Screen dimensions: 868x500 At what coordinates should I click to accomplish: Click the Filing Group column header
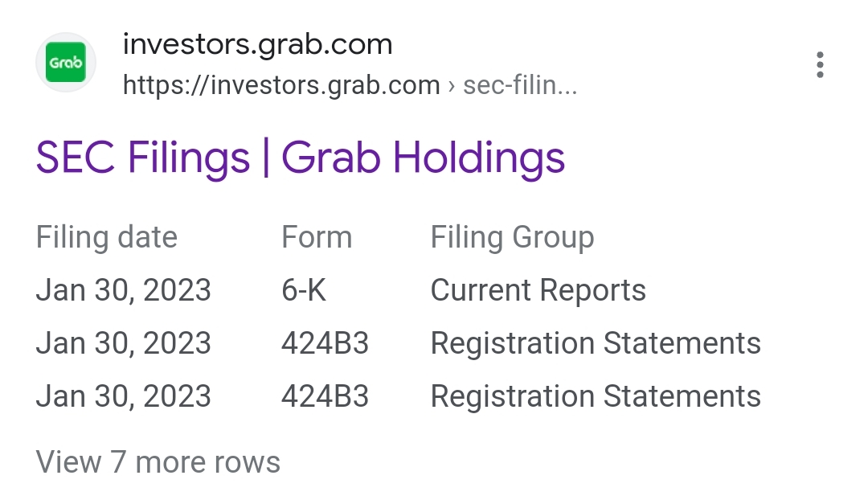[x=512, y=238]
